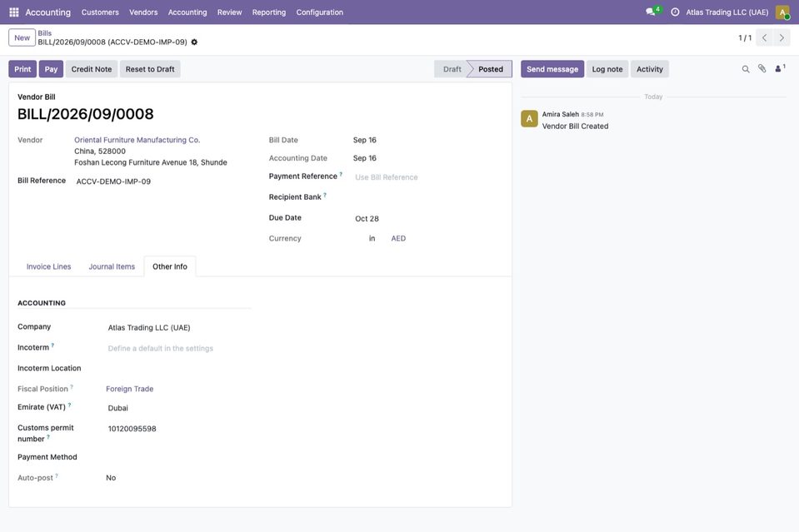Go to the previous record arrow
This screenshot has height=532, width=799.
pos(764,37)
